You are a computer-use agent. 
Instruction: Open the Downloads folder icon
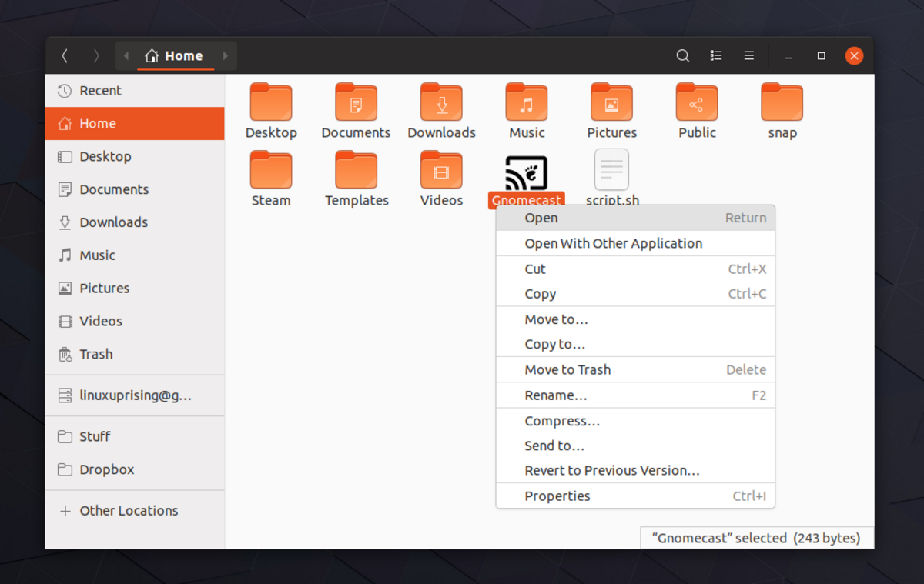pyautogui.click(x=441, y=103)
